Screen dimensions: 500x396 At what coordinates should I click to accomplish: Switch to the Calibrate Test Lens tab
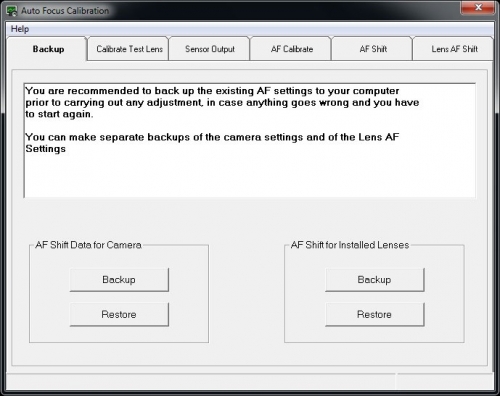click(x=129, y=49)
